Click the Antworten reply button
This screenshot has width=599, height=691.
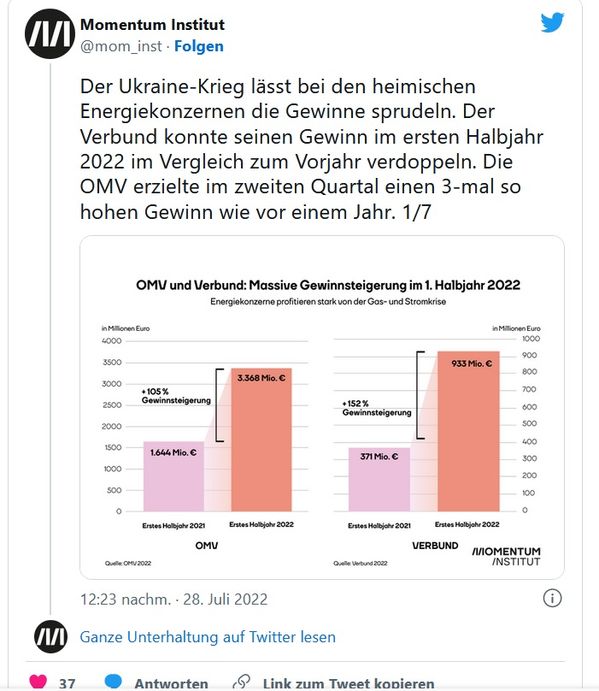coord(171,683)
